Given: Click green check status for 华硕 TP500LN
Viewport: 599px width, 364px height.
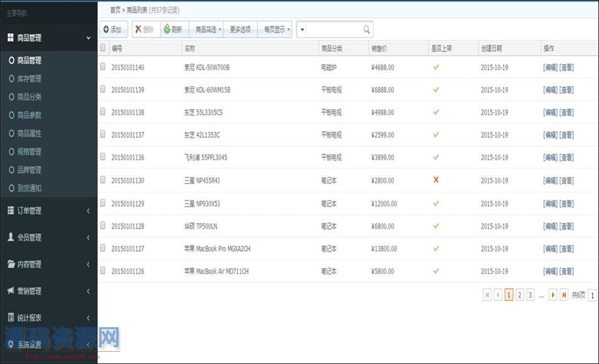Looking at the screenshot, I should pyautogui.click(x=436, y=225).
